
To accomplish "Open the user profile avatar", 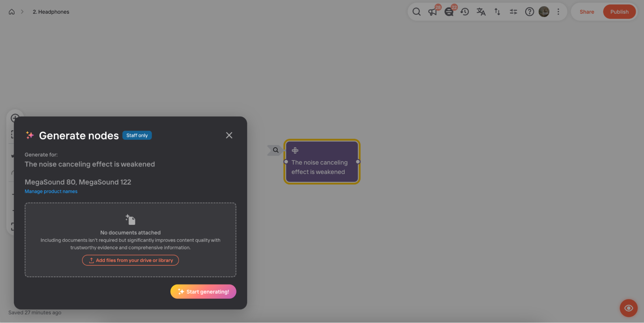I will (544, 12).
